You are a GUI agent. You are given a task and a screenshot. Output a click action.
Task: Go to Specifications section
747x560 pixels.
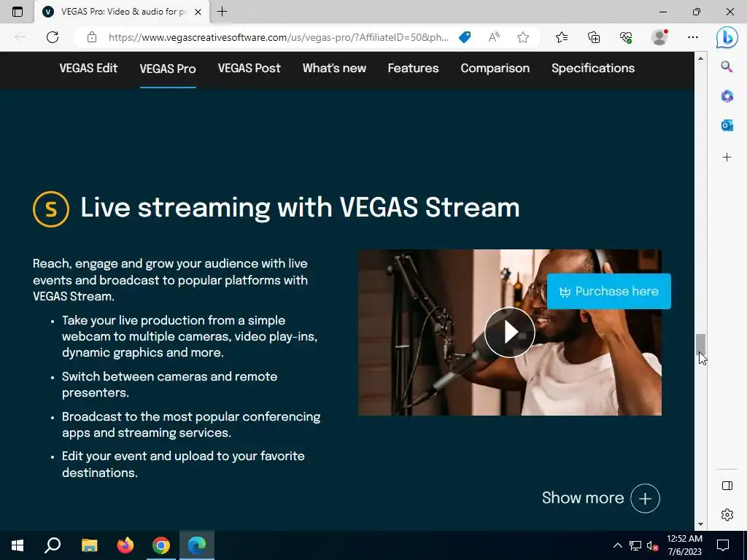click(x=593, y=68)
